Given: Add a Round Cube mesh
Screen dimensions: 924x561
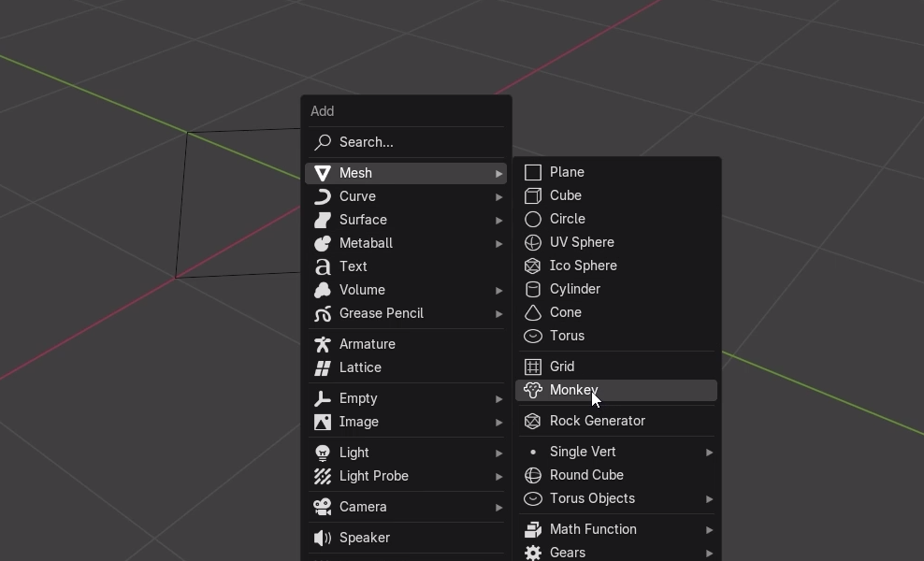Looking at the screenshot, I should click(616, 475).
